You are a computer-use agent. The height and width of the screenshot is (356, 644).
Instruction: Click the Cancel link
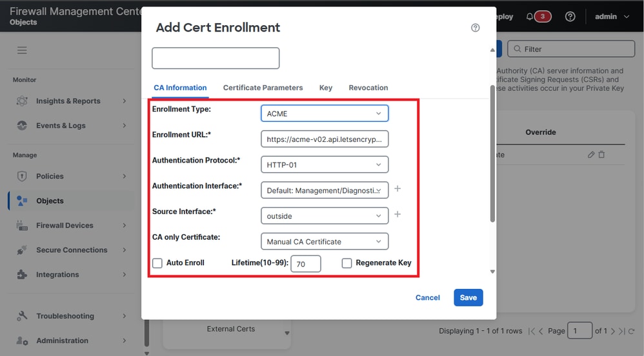tap(428, 297)
